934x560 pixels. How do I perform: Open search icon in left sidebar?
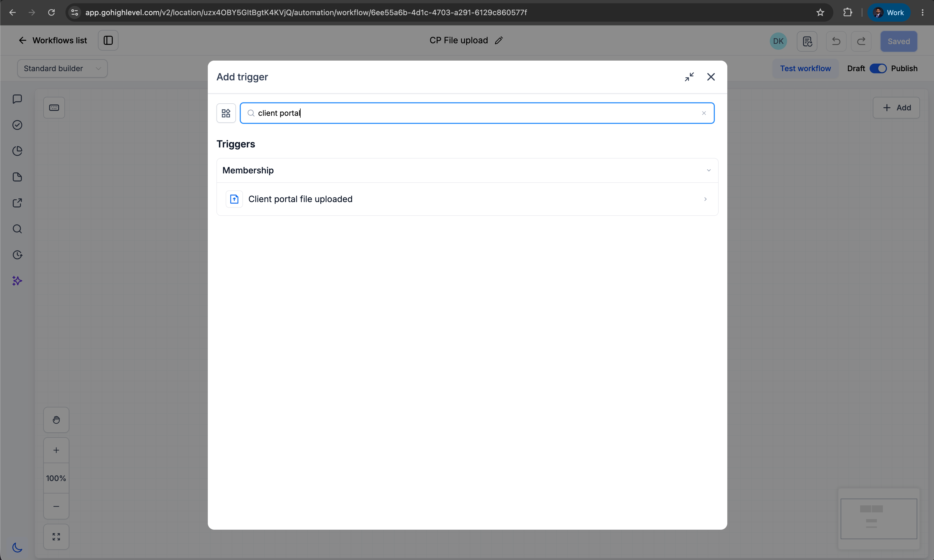click(17, 229)
